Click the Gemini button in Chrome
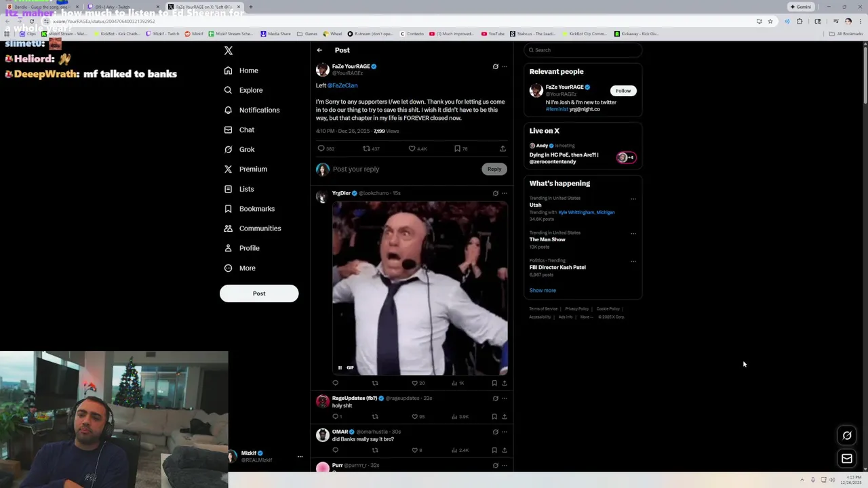The image size is (868, 488). click(x=801, y=7)
